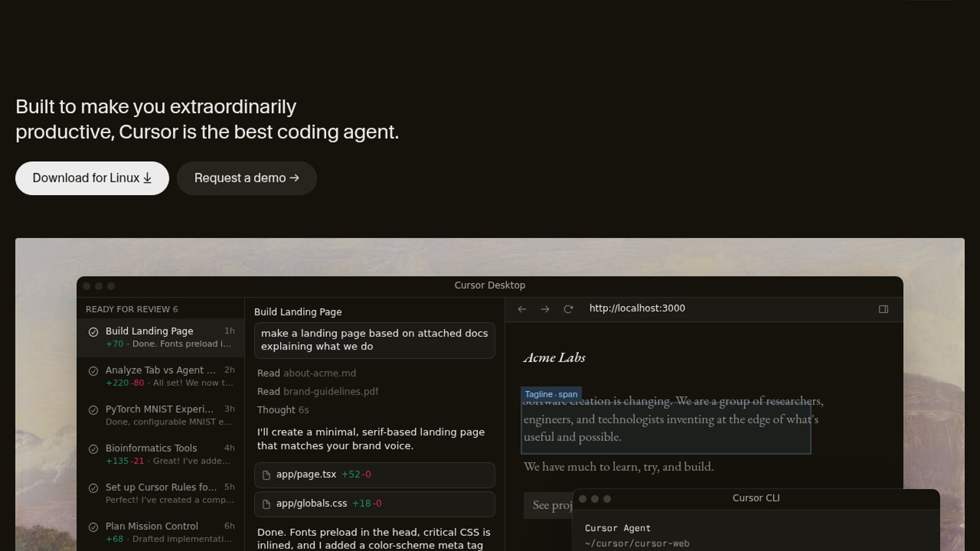
Task: Click the Request a demo button
Action: 247,178
